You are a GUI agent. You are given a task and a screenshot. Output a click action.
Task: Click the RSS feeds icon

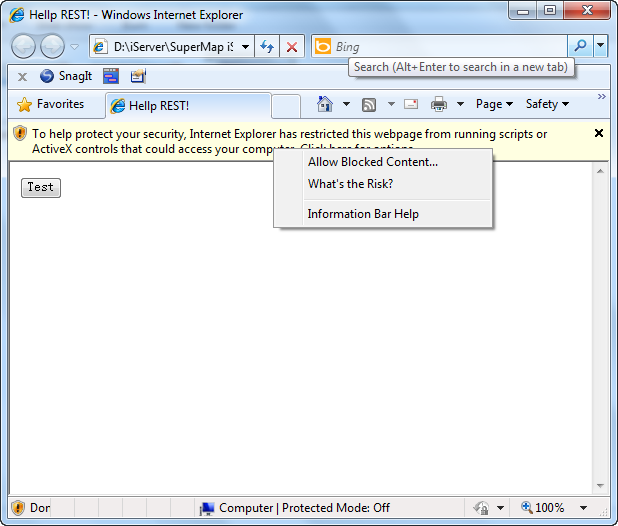[x=369, y=104]
